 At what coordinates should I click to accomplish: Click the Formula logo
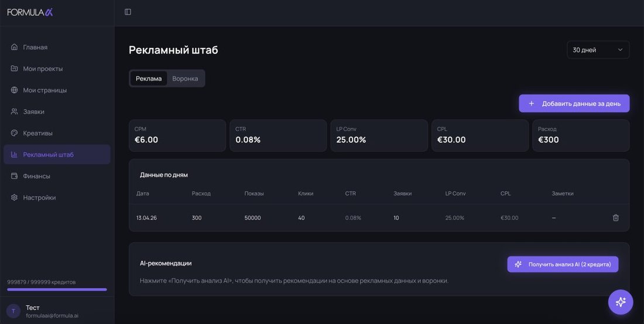30,12
